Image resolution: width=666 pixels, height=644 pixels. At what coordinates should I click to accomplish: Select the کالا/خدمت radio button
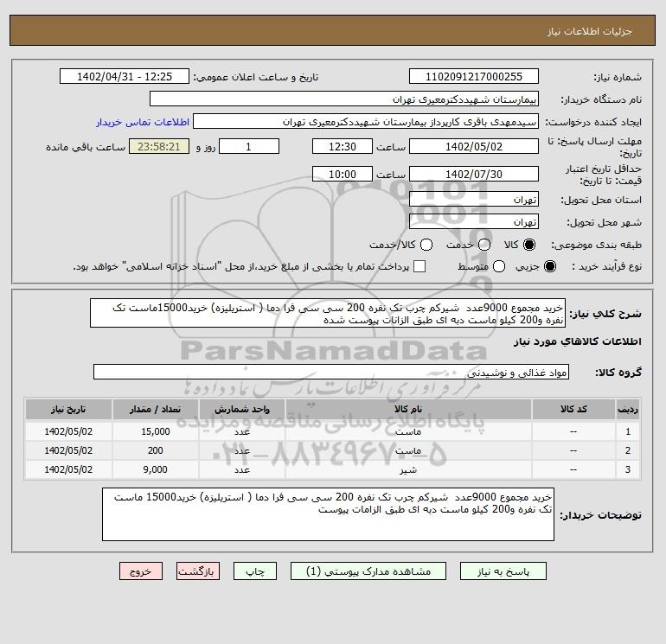426,245
